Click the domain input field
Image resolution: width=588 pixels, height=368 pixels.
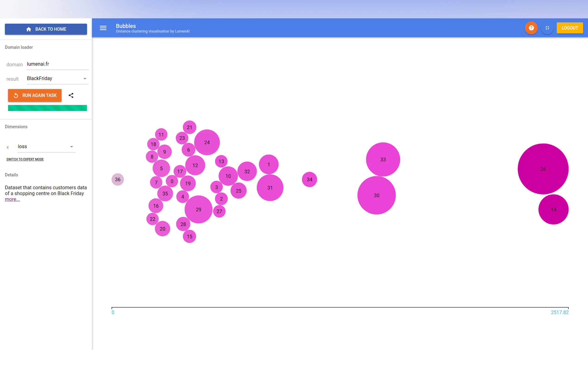pos(57,64)
